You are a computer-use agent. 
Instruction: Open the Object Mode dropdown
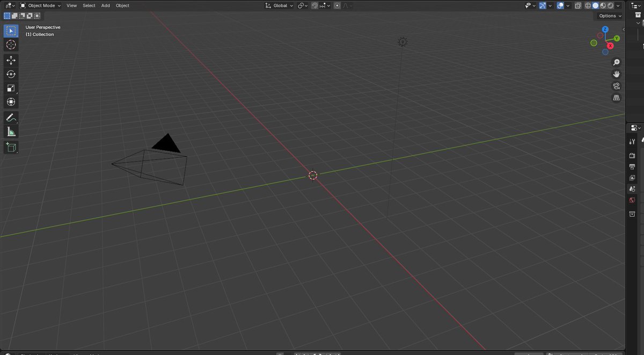(40, 5)
